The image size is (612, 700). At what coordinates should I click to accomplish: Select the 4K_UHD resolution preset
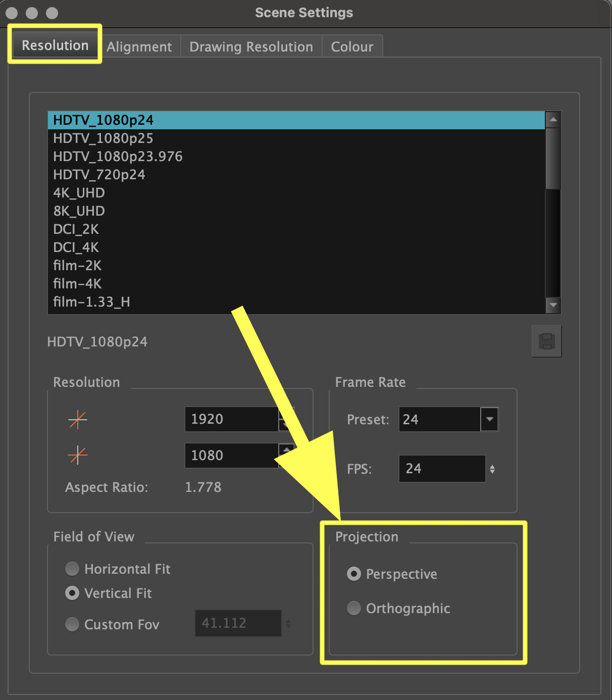click(x=79, y=193)
